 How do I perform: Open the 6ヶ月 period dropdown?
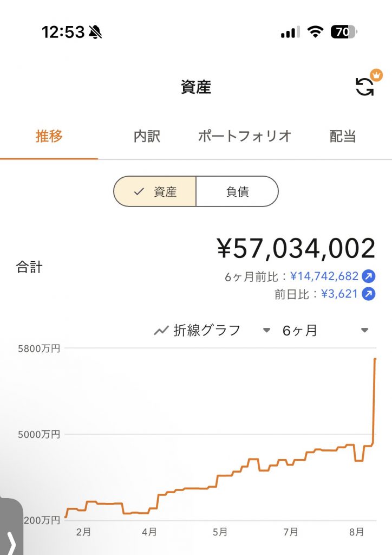pos(325,331)
